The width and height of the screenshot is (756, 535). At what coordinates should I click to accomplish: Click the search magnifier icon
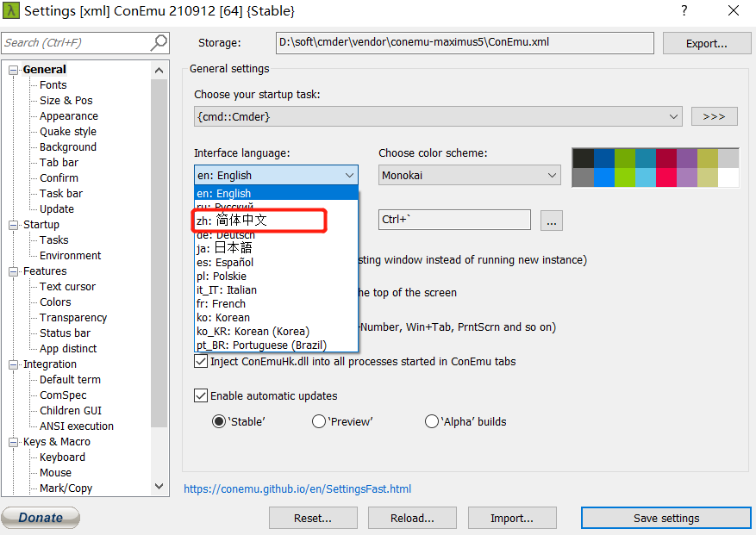point(159,43)
